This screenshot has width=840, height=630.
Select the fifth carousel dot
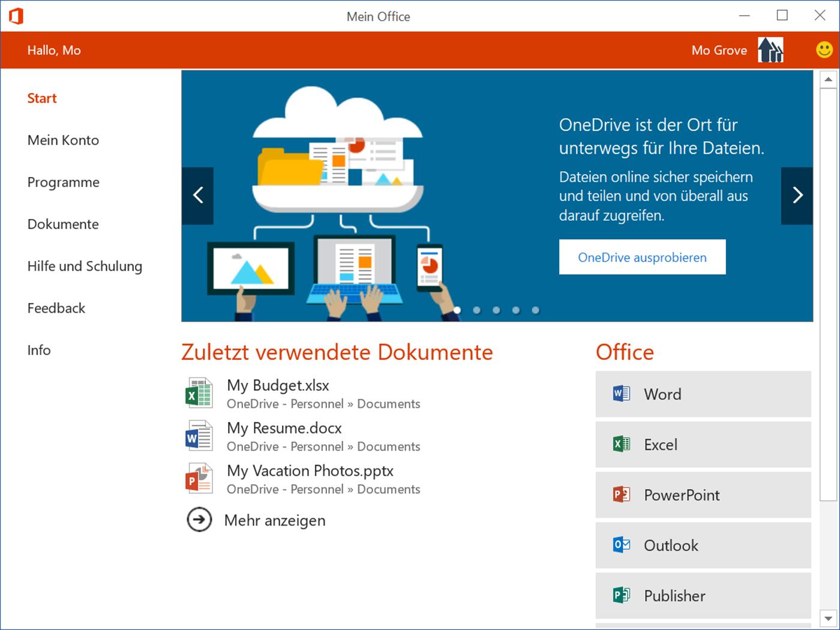click(535, 310)
